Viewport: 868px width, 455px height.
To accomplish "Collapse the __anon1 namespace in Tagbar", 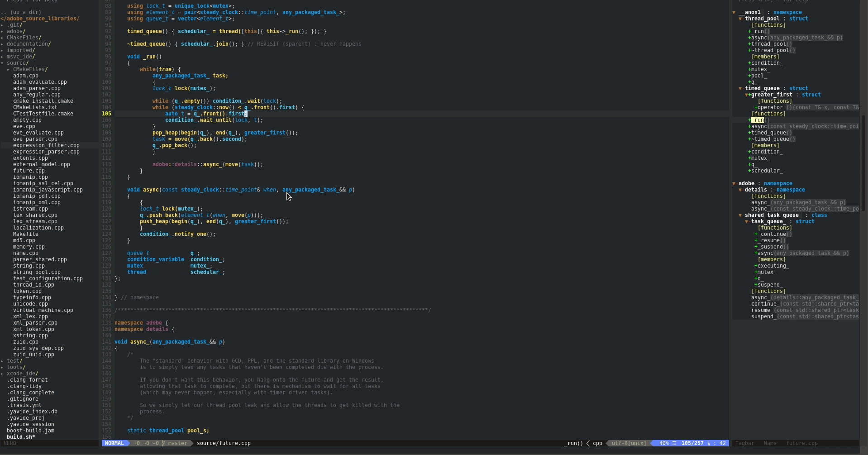I will pos(734,12).
